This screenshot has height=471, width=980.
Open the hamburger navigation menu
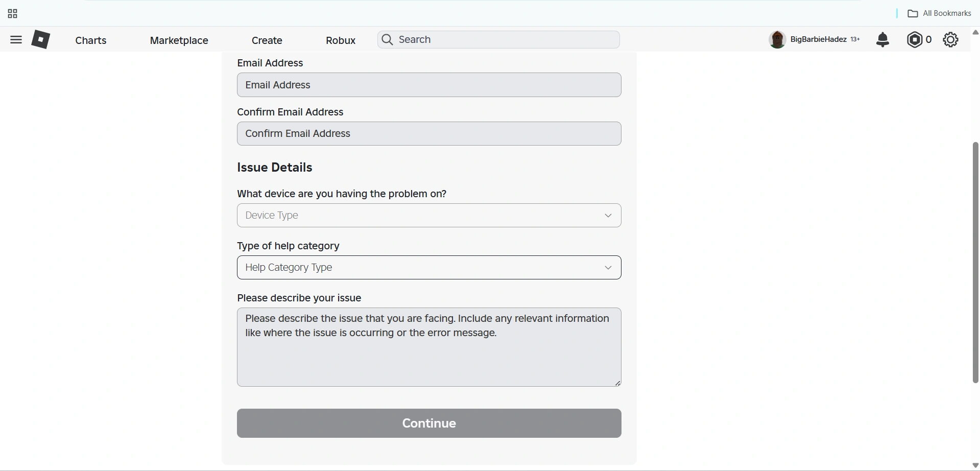(x=16, y=40)
